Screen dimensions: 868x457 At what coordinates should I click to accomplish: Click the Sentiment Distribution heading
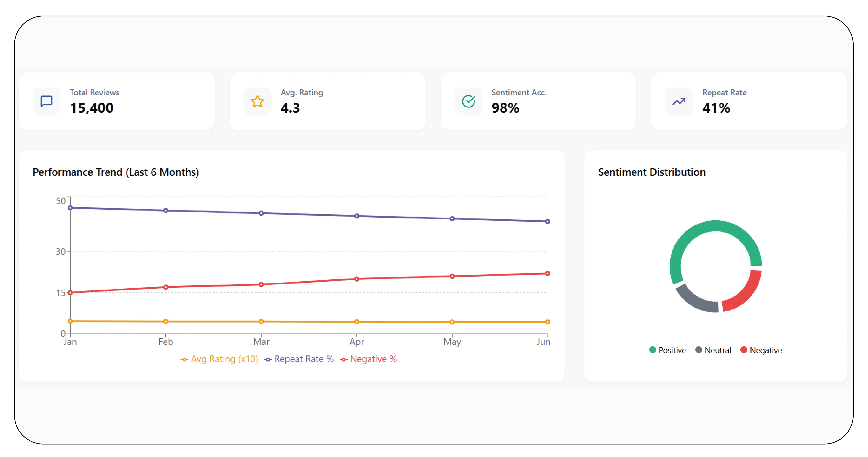pos(652,172)
